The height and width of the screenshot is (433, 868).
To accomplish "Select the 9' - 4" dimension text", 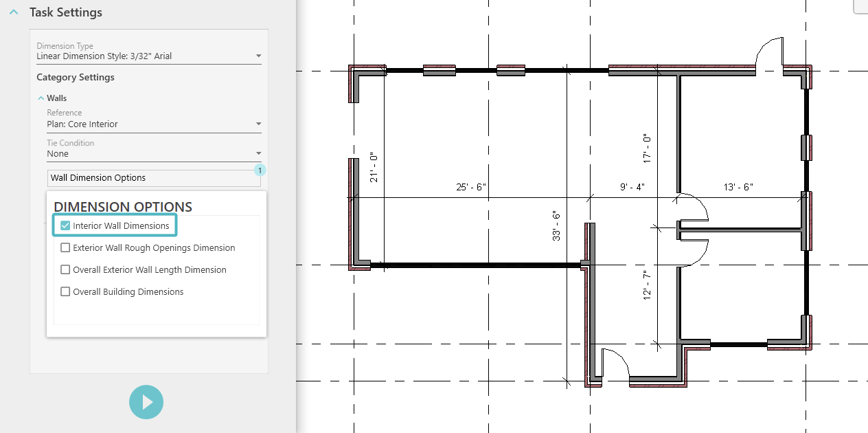I will coord(632,187).
